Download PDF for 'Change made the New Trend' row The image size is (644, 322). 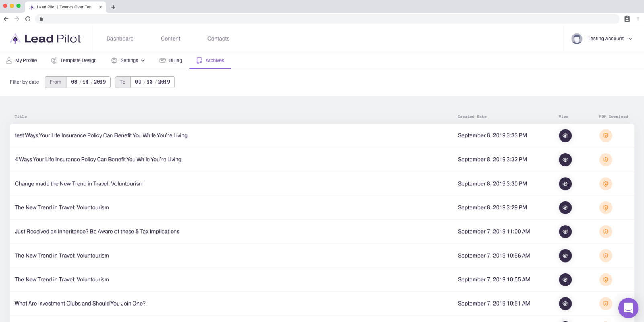[x=605, y=184]
